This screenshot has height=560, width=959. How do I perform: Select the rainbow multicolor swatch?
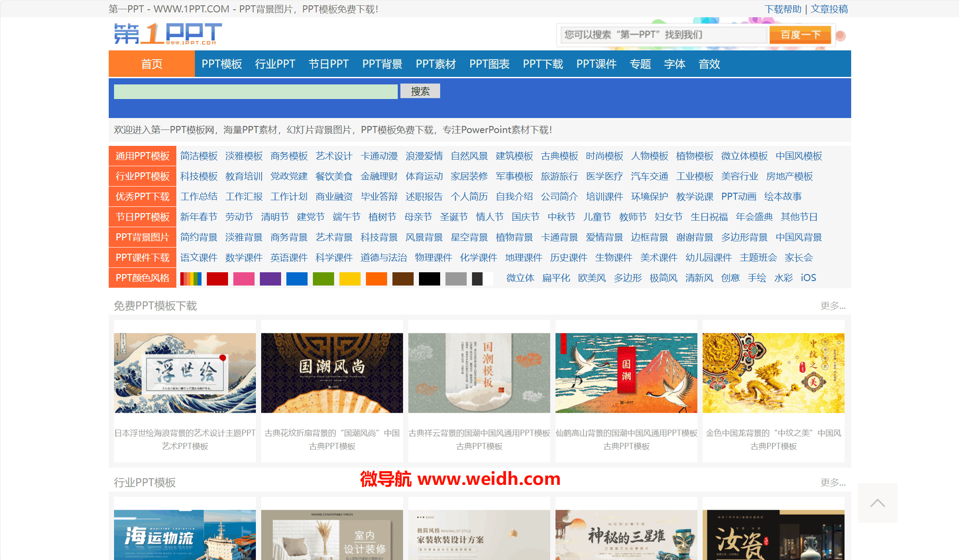pyautogui.click(x=191, y=278)
